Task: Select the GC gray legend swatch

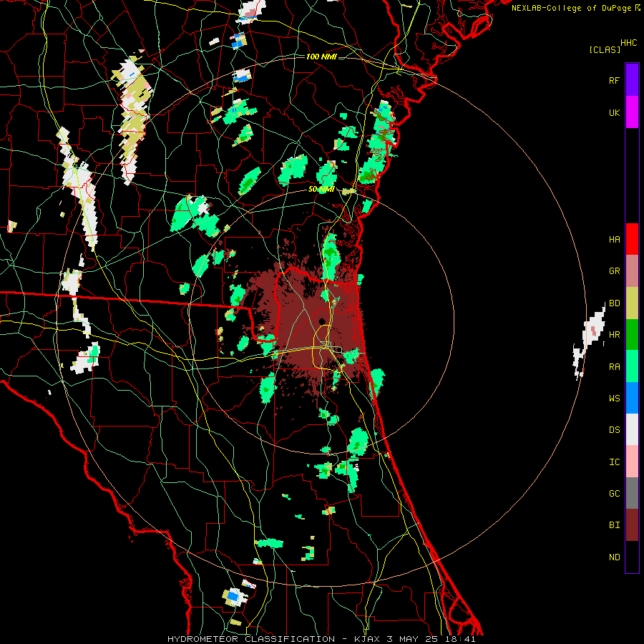Action: (x=632, y=493)
